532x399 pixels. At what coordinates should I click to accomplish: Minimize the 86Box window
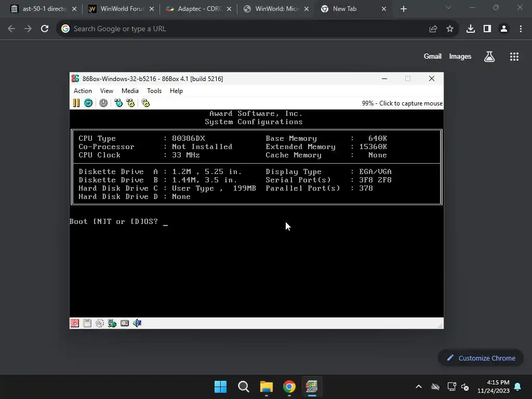[384, 79]
